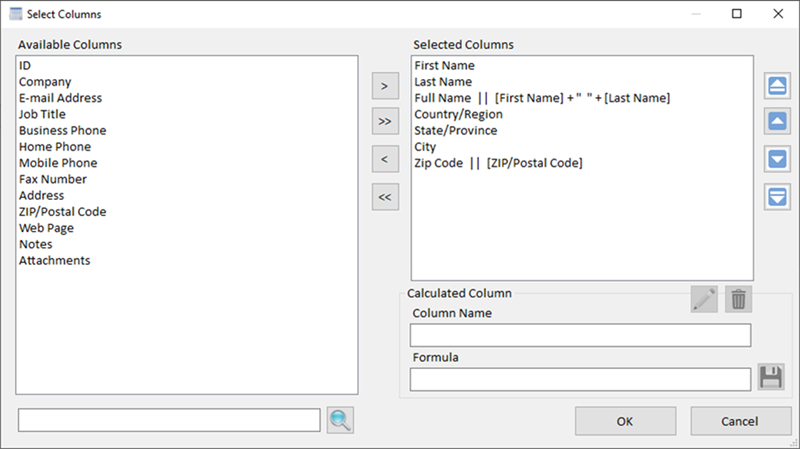Move selected column to top

pyautogui.click(x=777, y=86)
